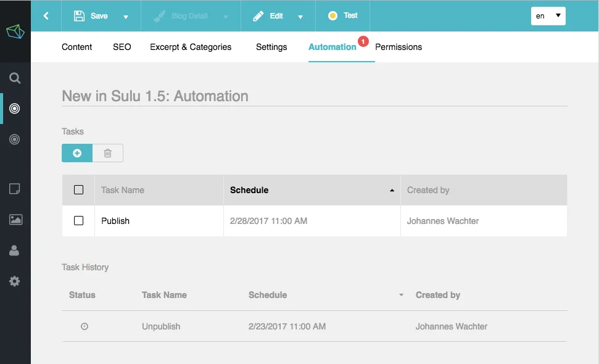Expand the Edit dropdown arrow
This screenshot has height=364, width=599.
click(x=300, y=17)
